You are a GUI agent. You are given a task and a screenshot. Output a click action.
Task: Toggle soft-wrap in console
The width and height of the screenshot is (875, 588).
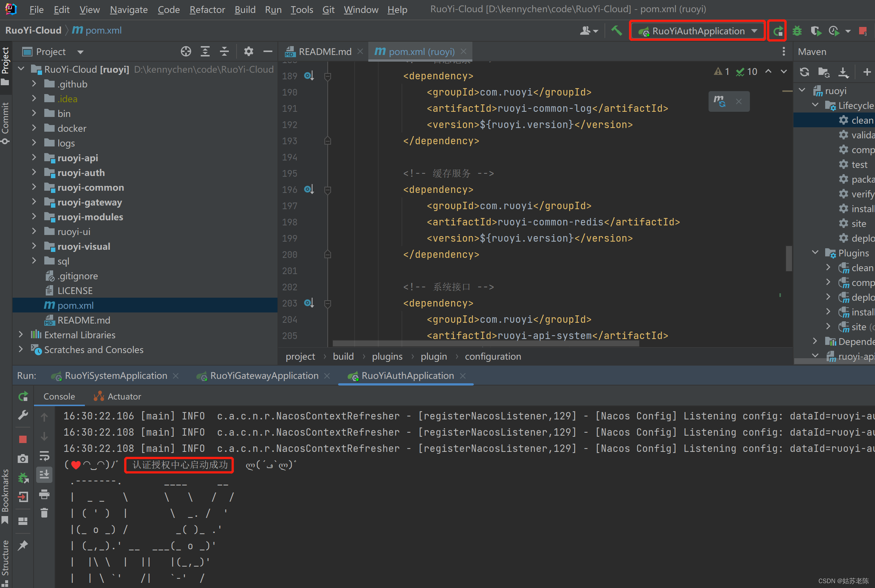(44, 456)
